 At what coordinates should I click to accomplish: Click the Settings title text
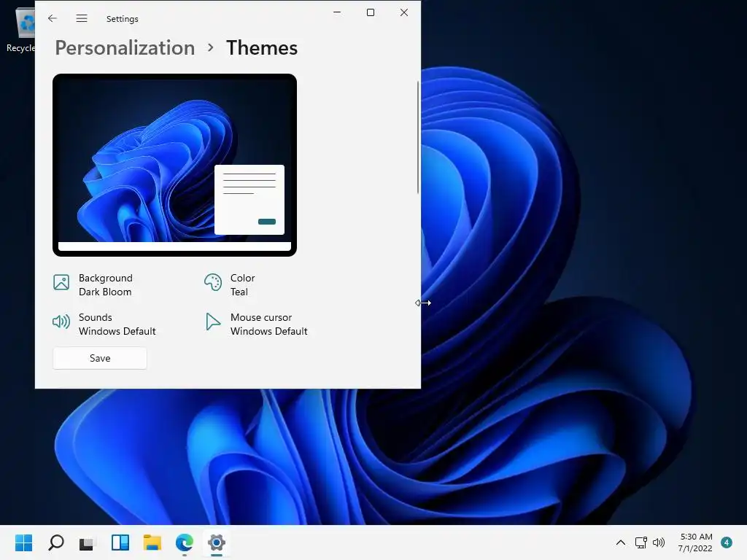coord(122,19)
